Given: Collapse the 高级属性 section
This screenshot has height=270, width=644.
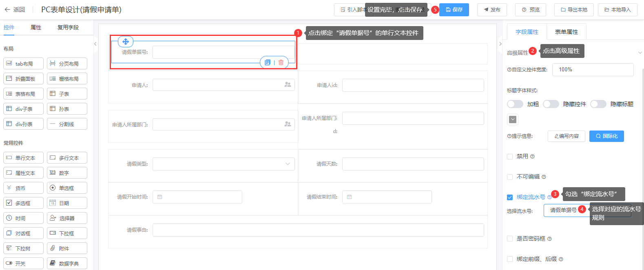Looking at the screenshot, I should [x=640, y=53].
